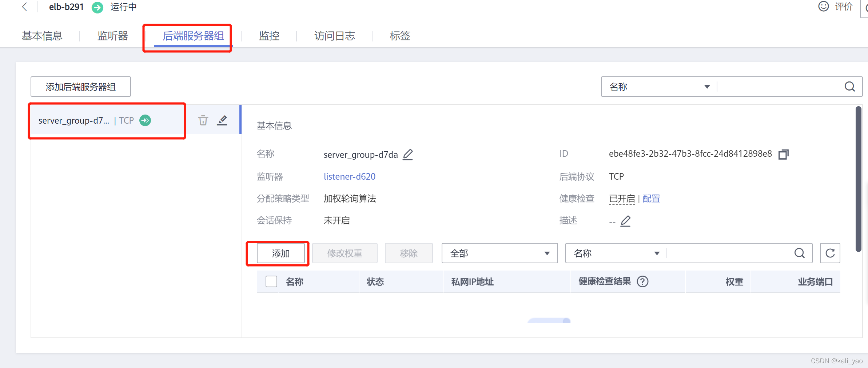868x368 pixels.
Task: Expand the 全部 filter dropdown
Action: coord(500,253)
